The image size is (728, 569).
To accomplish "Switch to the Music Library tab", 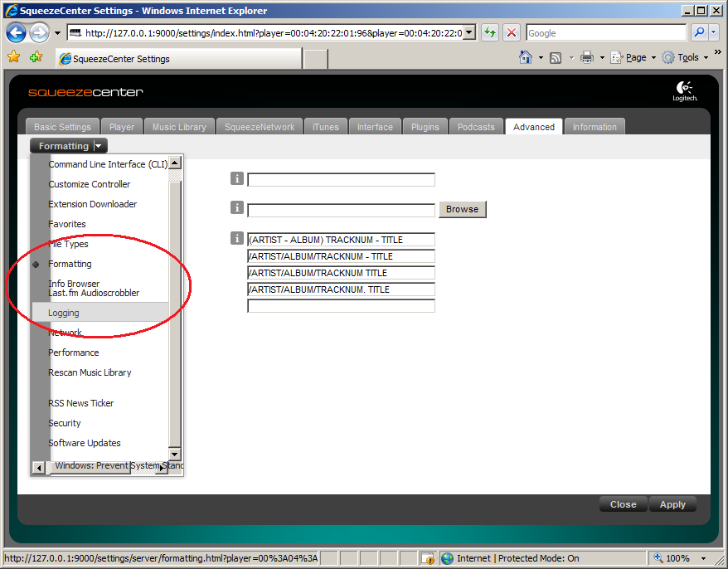I will [x=179, y=127].
